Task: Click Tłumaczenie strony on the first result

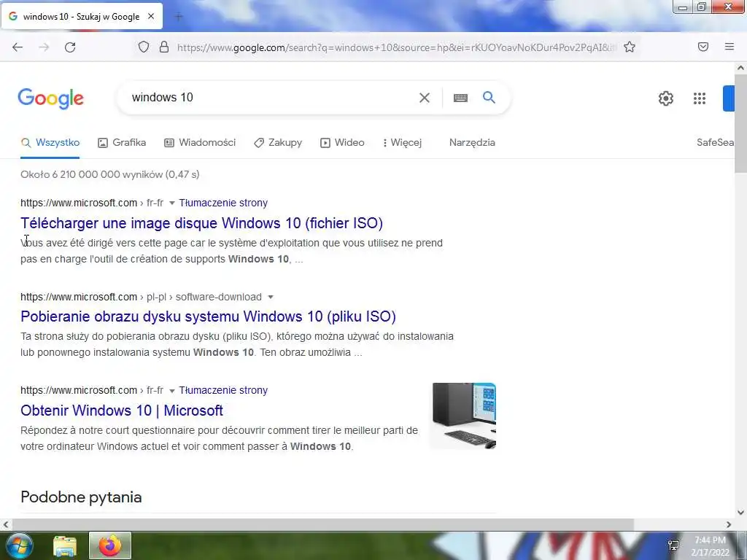Action: (x=223, y=203)
